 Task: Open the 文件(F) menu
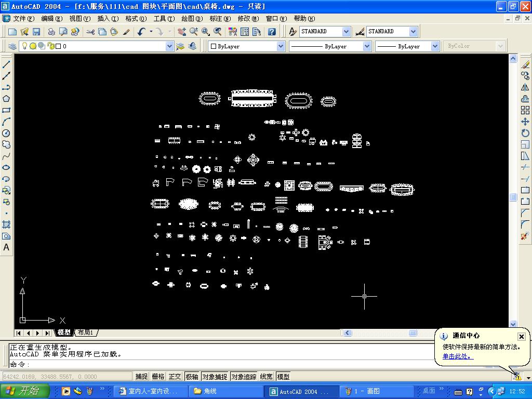[23, 19]
